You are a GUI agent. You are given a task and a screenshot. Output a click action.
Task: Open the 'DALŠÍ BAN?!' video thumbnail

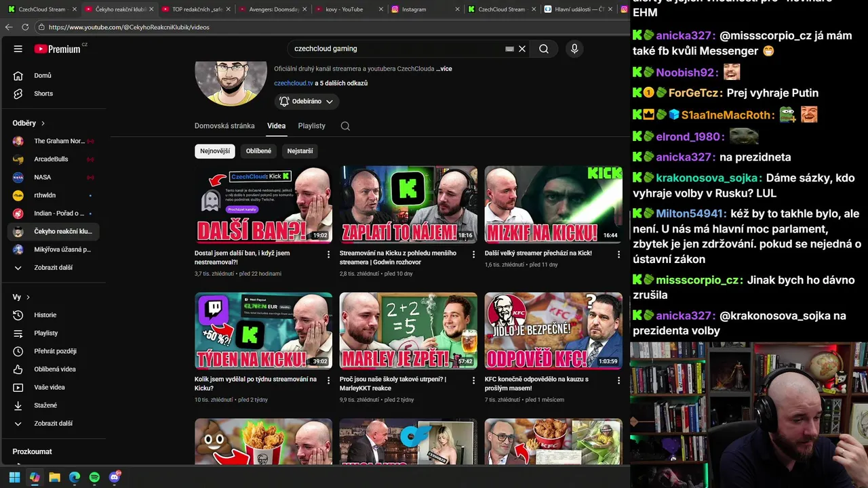click(x=263, y=205)
